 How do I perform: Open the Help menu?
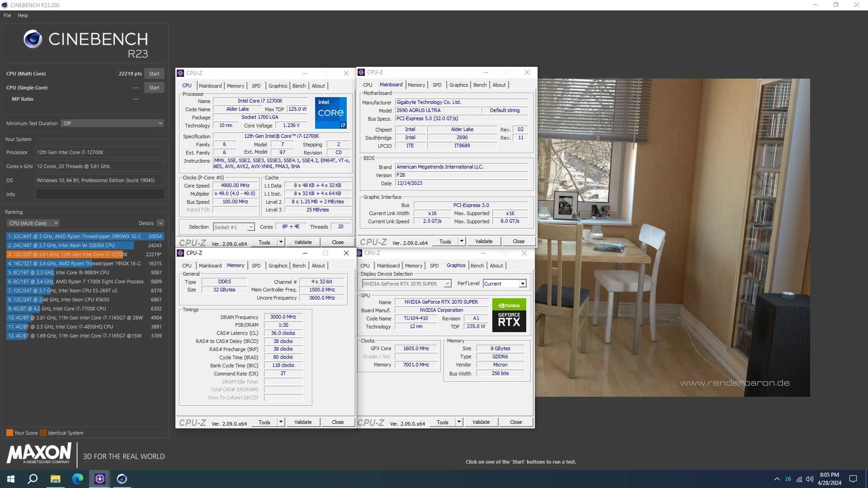point(23,15)
